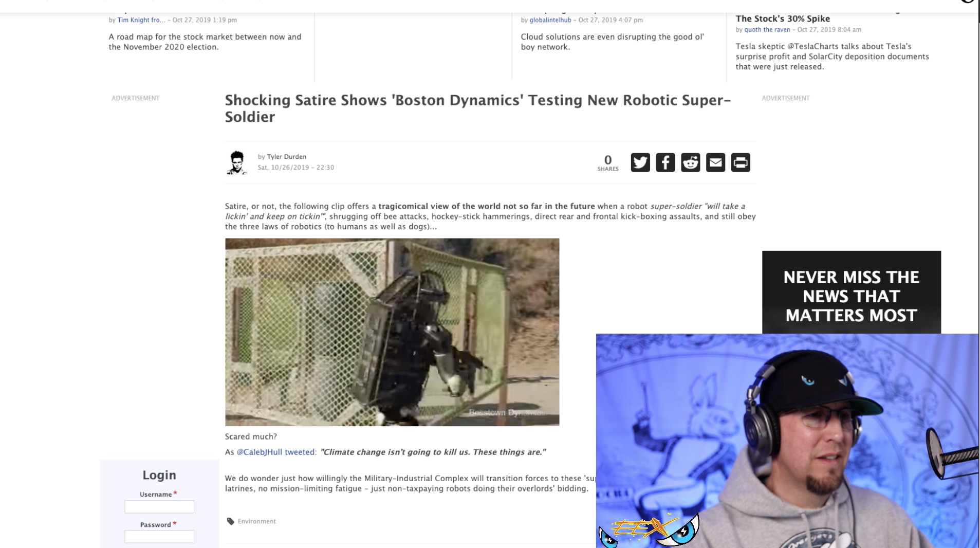Viewport: 980px width, 548px height.
Task: Focus the Username input field
Action: coord(159,507)
